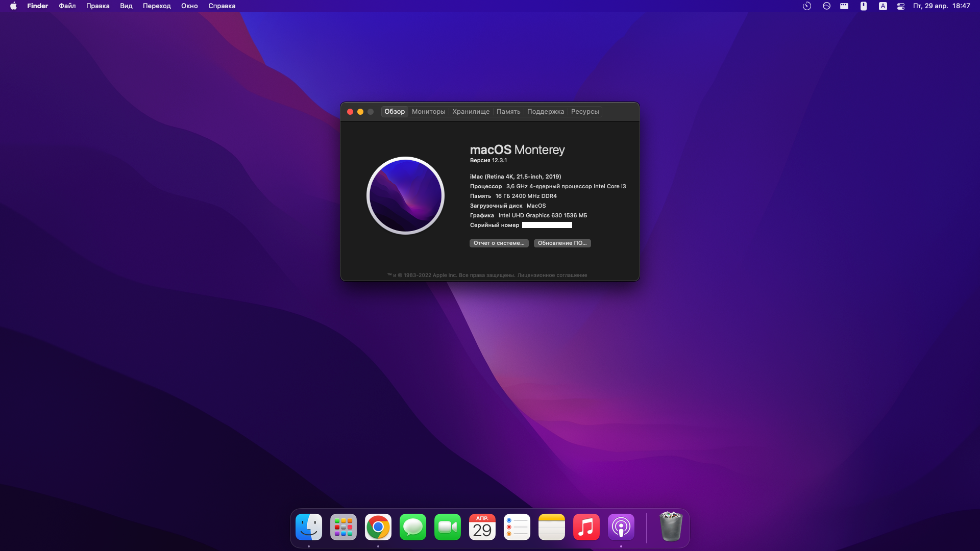The width and height of the screenshot is (980, 551).
Task: Open the Переход menu
Action: click(x=157, y=6)
